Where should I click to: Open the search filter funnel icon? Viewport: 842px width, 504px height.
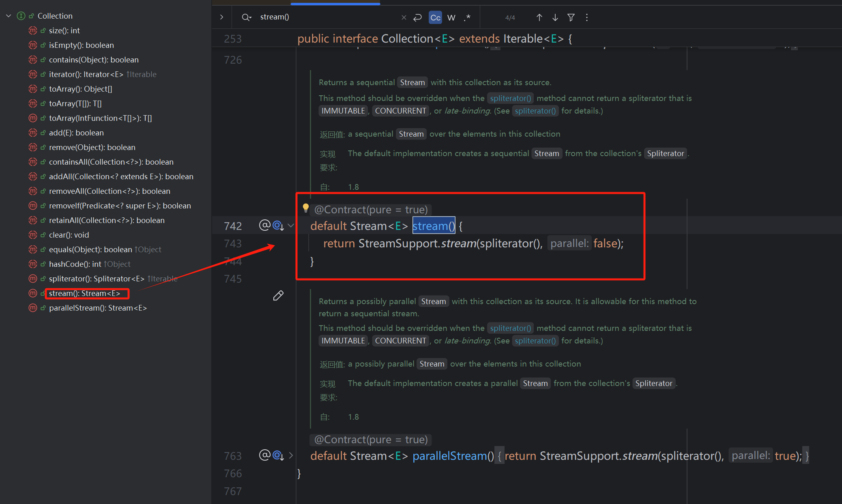(x=571, y=17)
